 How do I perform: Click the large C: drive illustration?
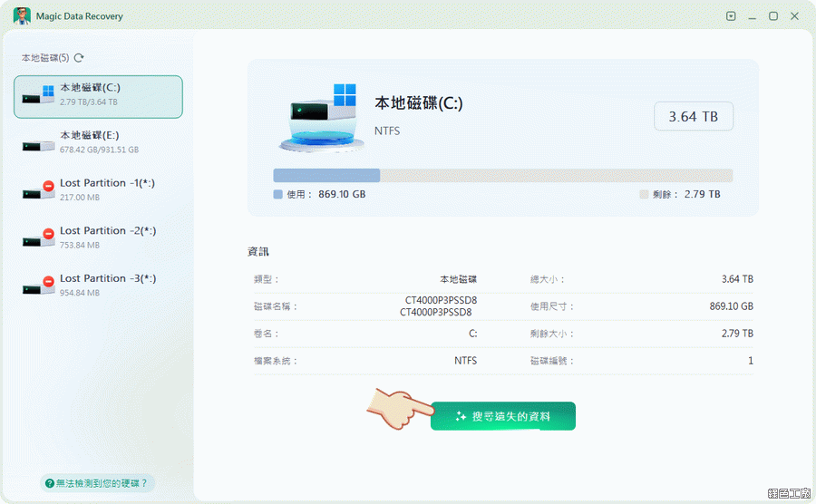click(x=322, y=116)
